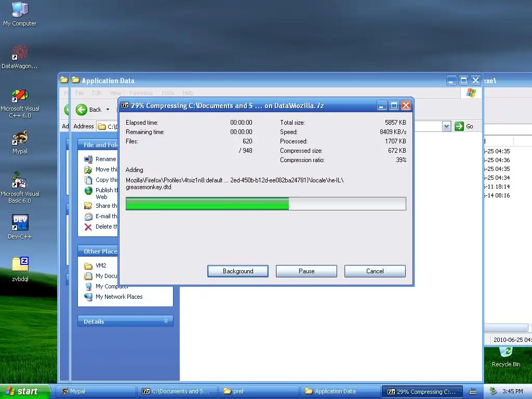Launch Mypal browser desktop icon
Image resolution: width=532 pixels, height=399 pixels.
point(20,142)
